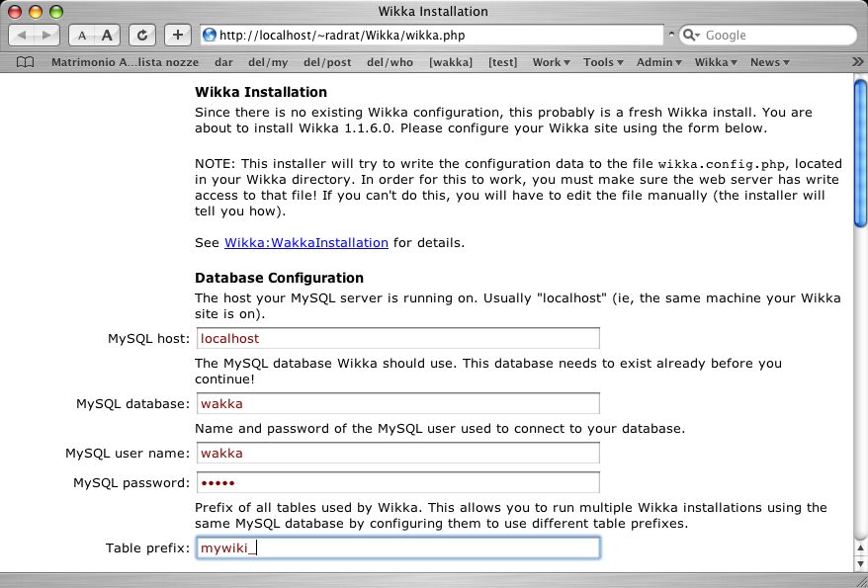Reload the page with the refresh button
The width and height of the screenshot is (868, 588).
[142, 36]
